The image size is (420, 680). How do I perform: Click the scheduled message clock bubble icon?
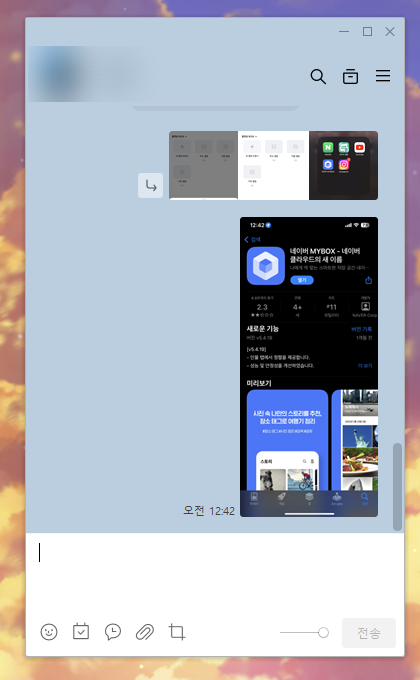pos(113,632)
